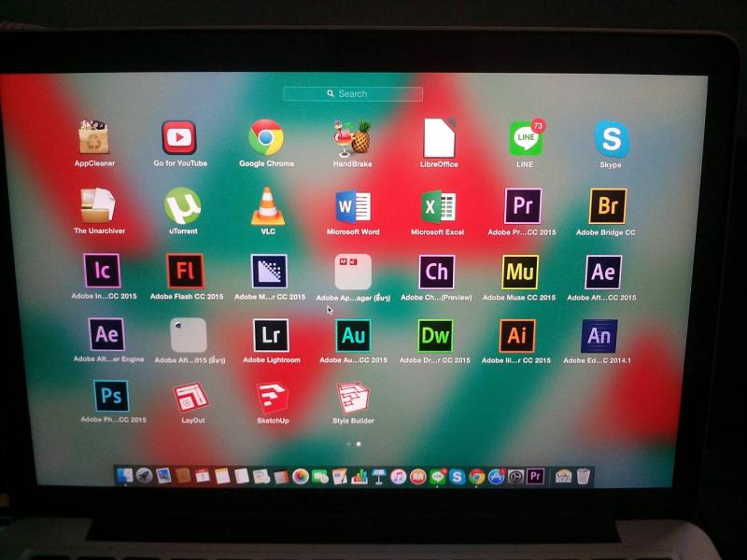Click Skype icon in the Dock

(457, 476)
